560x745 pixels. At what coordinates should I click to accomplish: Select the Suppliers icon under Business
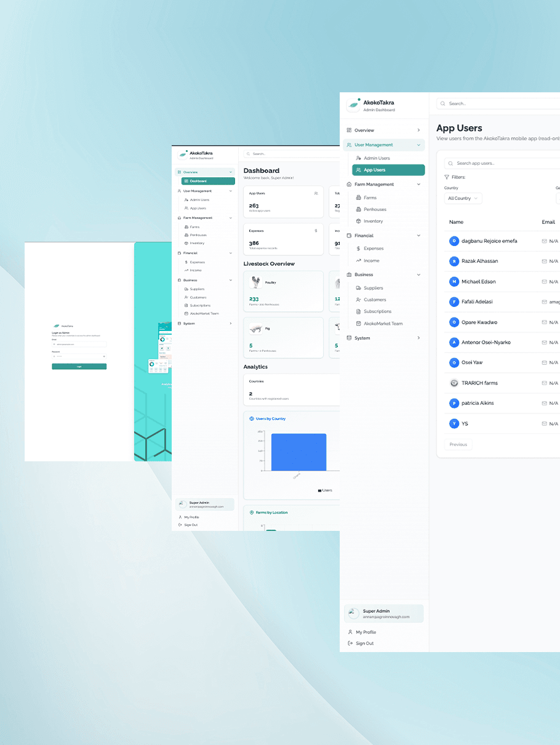[x=360, y=288]
